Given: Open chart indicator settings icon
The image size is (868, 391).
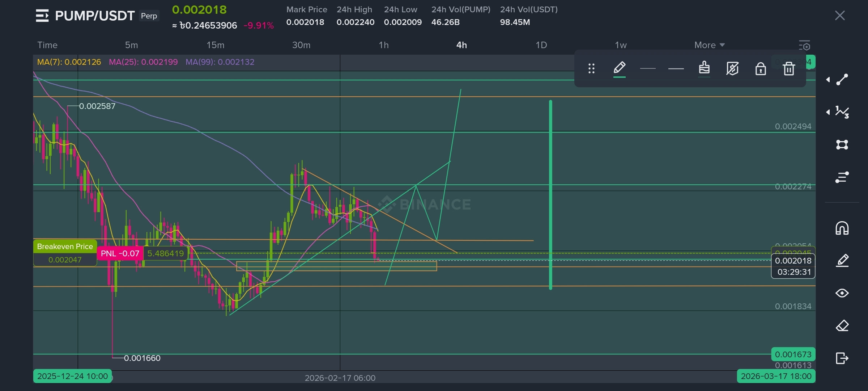Looking at the screenshot, I should (804, 46).
